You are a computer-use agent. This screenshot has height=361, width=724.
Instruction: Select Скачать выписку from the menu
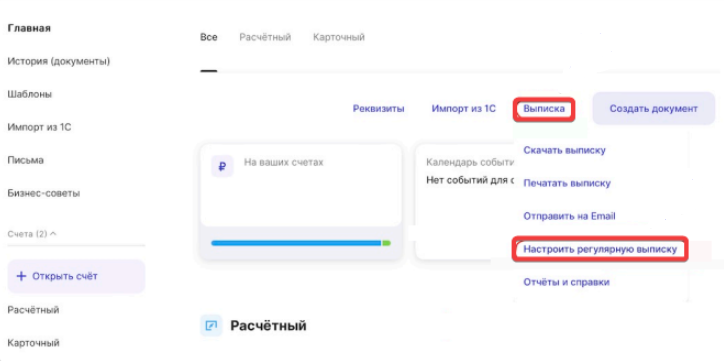pos(564,150)
